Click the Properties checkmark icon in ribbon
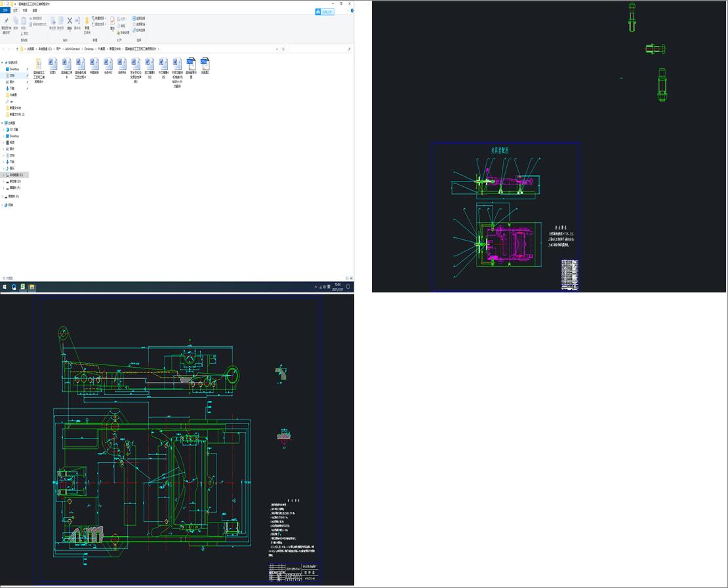Viewport: 728px width, 588px height. (112, 22)
